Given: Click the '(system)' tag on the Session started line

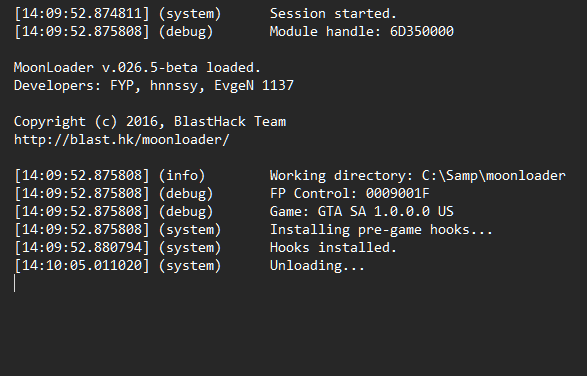Looking at the screenshot, I should (x=190, y=14).
